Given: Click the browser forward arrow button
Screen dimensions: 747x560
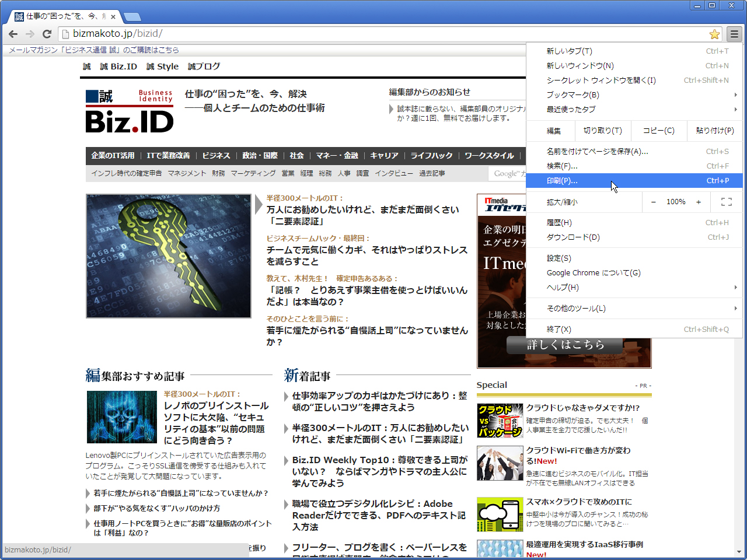Looking at the screenshot, I should coord(30,34).
